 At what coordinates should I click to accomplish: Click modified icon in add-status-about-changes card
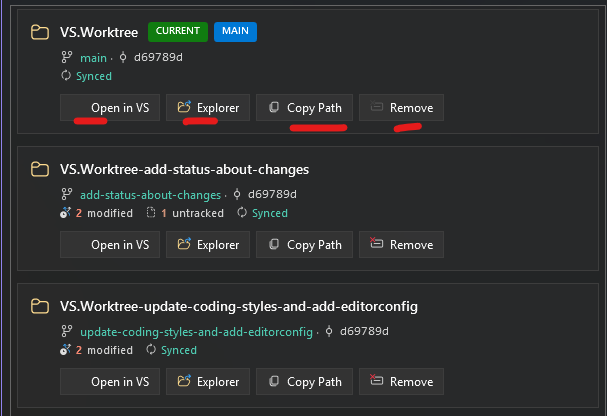click(x=65, y=212)
